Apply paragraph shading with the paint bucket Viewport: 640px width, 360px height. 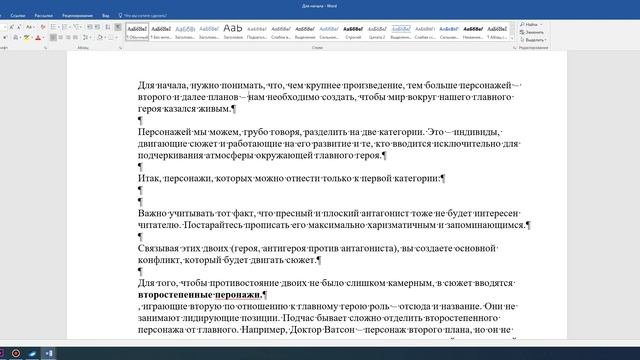pos(100,37)
